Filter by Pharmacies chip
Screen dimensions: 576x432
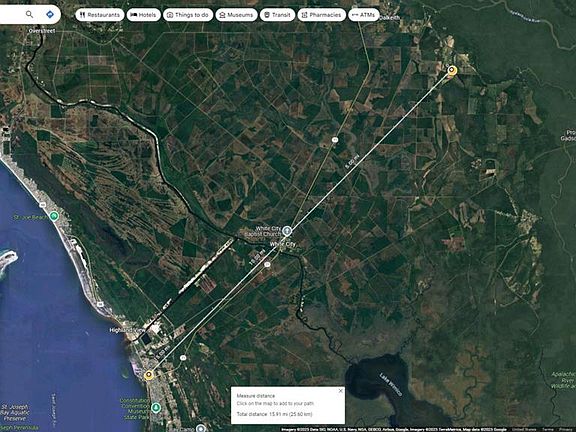[321, 15]
